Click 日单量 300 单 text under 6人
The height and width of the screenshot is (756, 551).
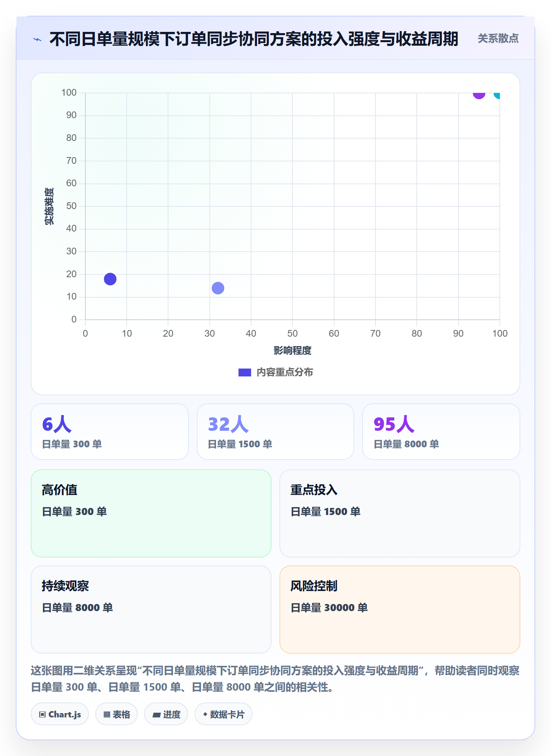click(72, 444)
